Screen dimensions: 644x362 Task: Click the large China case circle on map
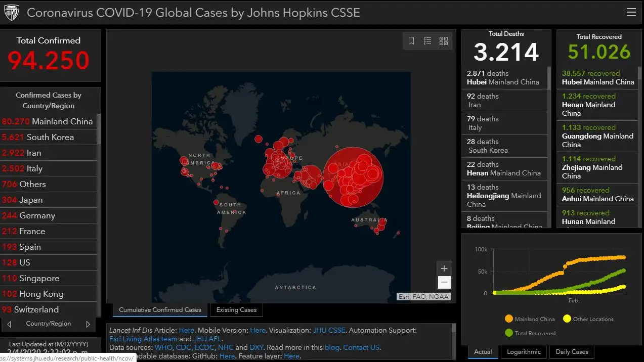[353, 177]
